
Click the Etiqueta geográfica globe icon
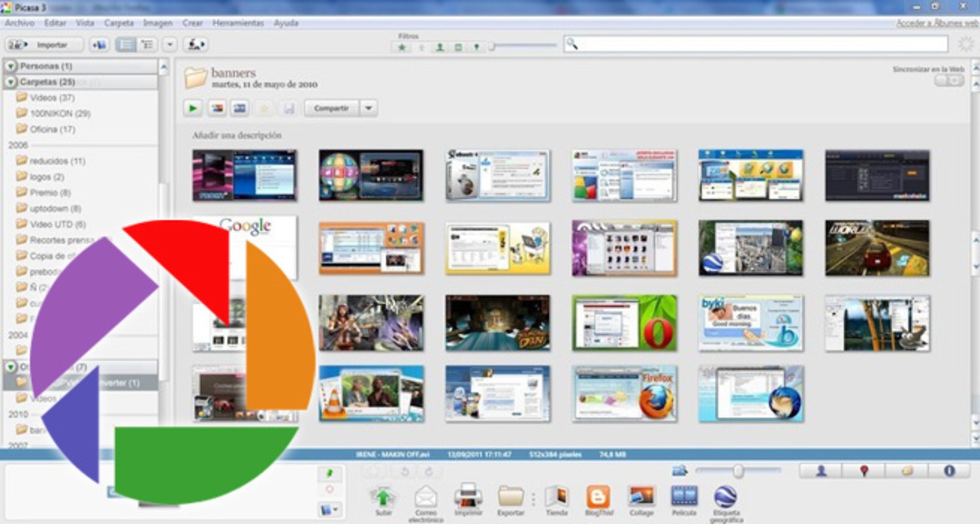(x=725, y=496)
